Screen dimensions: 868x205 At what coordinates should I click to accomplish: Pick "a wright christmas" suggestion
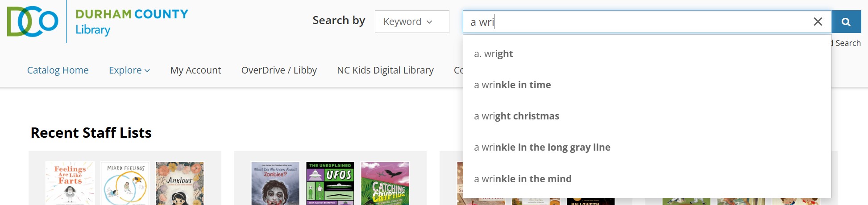(x=516, y=116)
